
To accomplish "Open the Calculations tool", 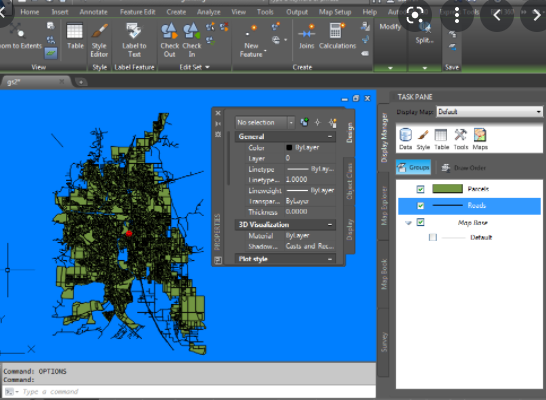I will (337, 36).
